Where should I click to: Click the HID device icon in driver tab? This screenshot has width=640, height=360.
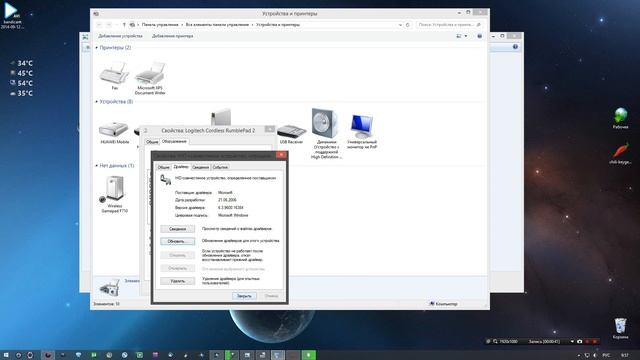coord(165,180)
